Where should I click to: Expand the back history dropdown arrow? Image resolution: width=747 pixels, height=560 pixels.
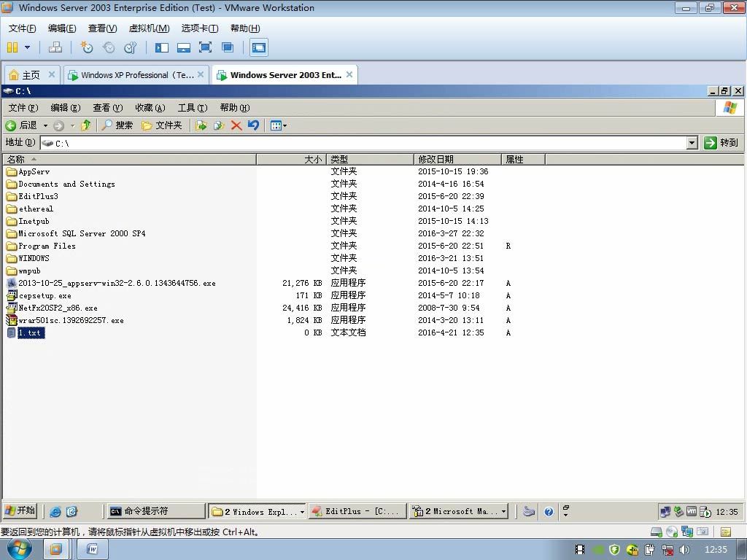45,125
